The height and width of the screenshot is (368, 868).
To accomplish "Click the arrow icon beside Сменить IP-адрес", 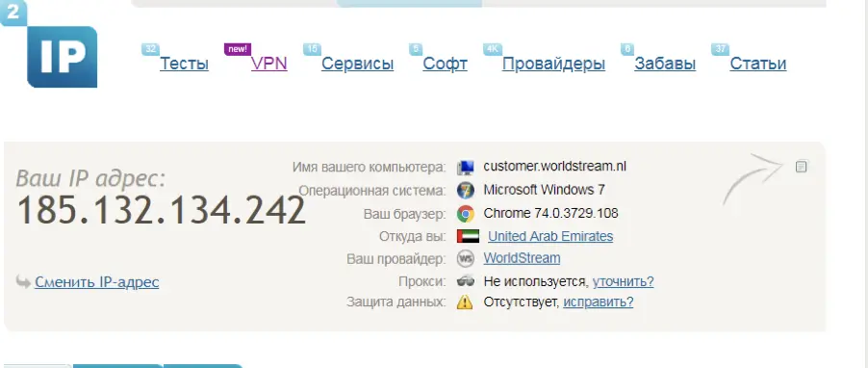I will click(x=23, y=281).
